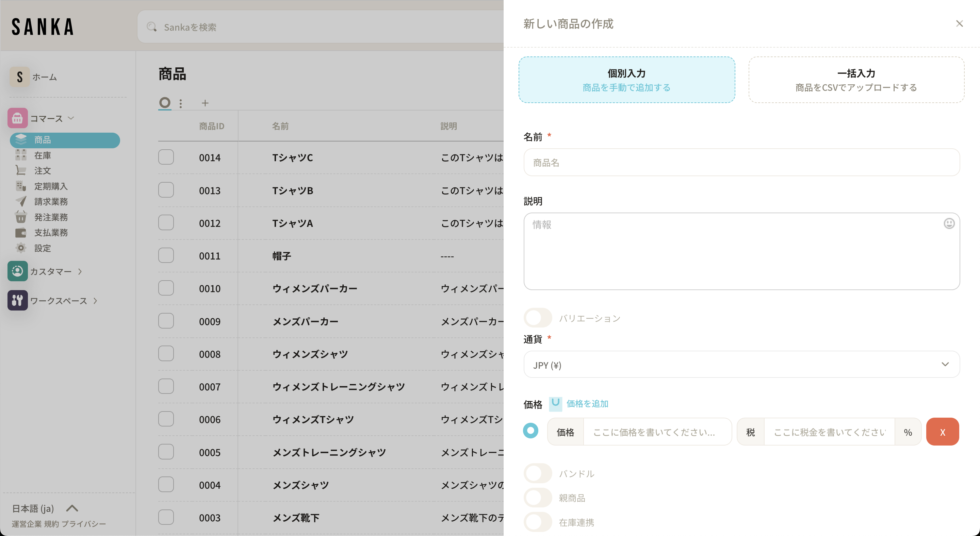Click the plus icon to add view
Viewport: 980px width, 536px height.
pos(205,103)
